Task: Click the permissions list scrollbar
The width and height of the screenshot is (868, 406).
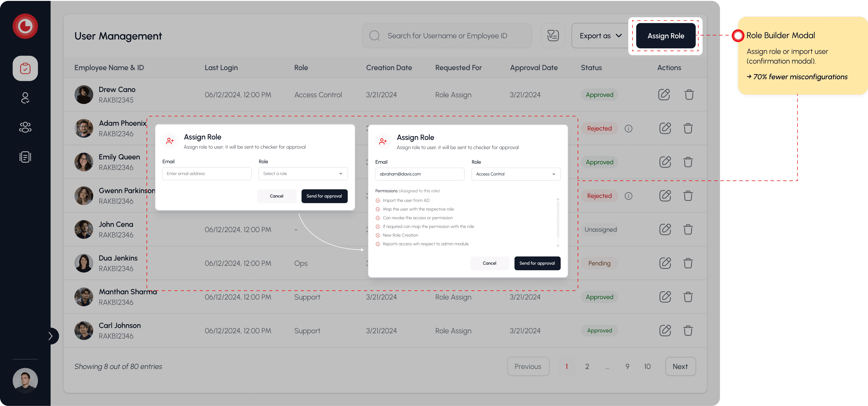Action: point(558,219)
